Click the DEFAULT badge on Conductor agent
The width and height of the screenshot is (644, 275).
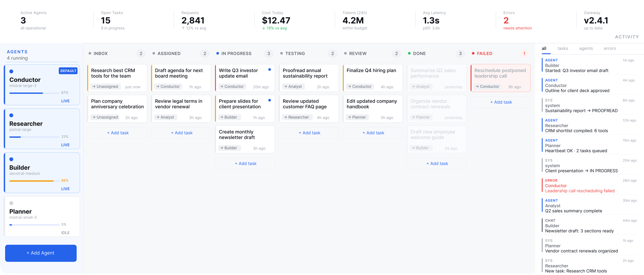click(x=68, y=71)
